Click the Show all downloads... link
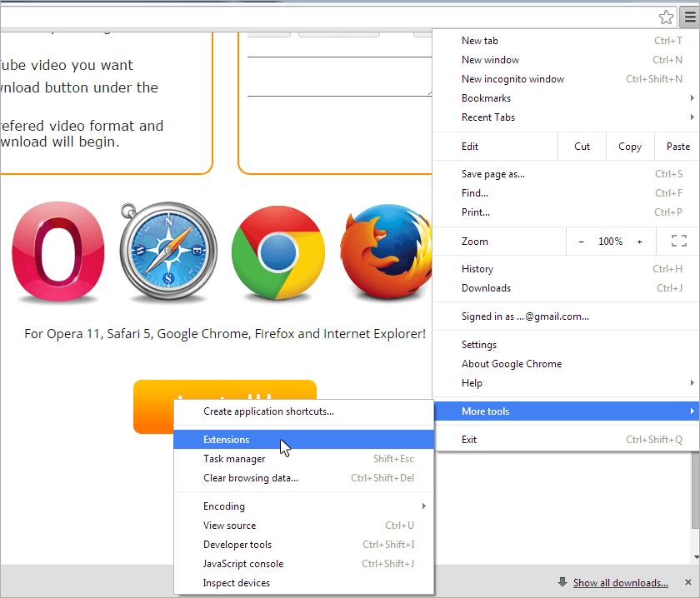This screenshot has height=598, width=700. (x=621, y=582)
